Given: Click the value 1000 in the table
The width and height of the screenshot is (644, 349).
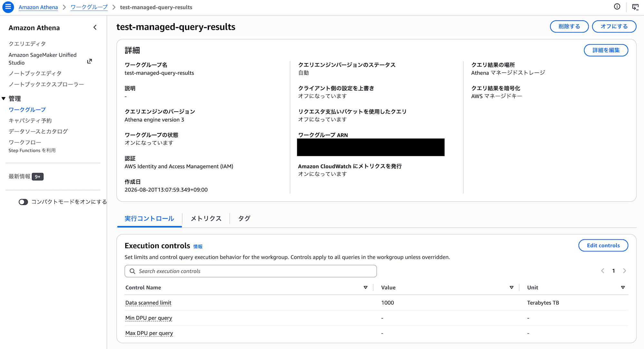Looking at the screenshot, I should pyautogui.click(x=387, y=303).
